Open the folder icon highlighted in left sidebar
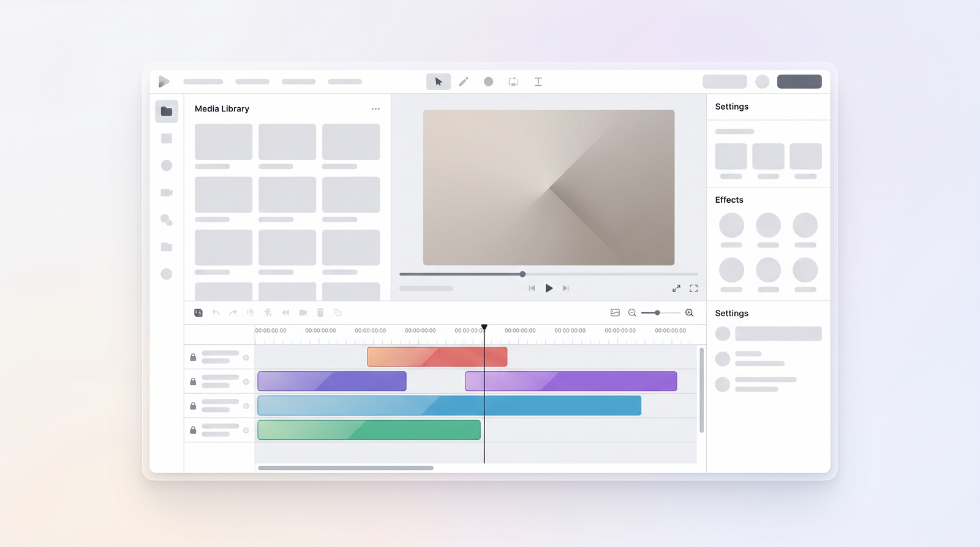Image resolution: width=980 pixels, height=547 pixels. pos(167,111)
